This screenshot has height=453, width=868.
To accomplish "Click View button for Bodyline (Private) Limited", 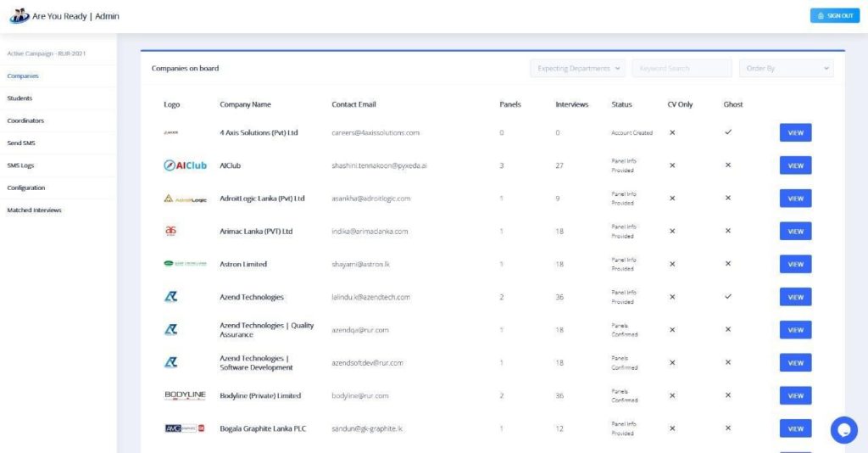I will (795, 395).
